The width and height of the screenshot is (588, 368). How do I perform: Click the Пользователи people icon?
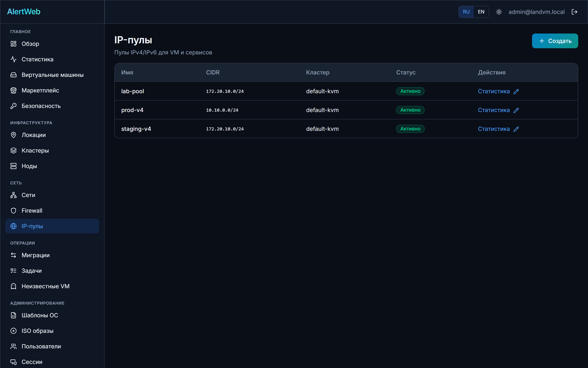[x=13, y=347]
